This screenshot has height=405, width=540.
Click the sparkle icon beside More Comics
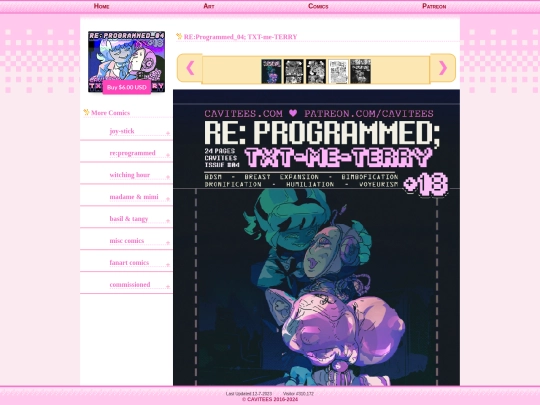[86, 112]
